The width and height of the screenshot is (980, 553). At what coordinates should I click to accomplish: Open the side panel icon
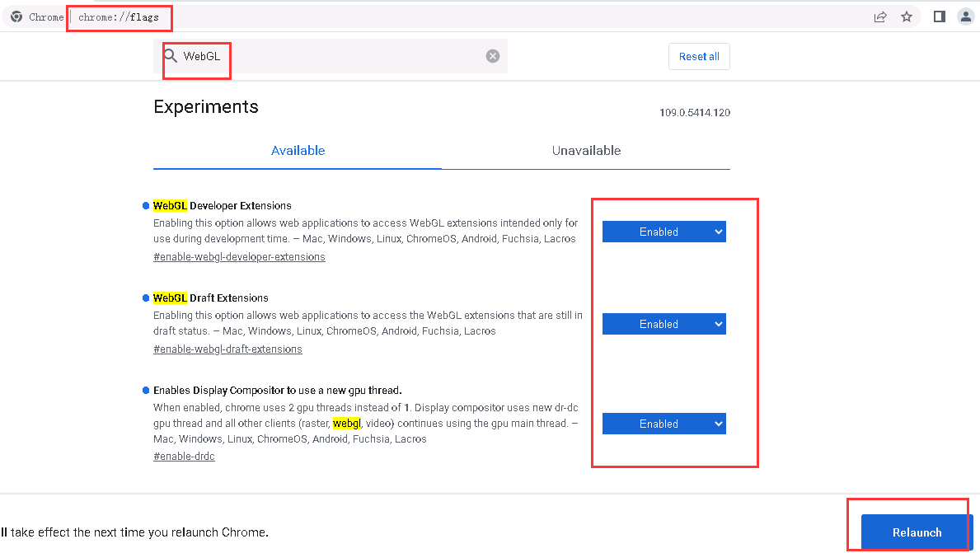[940, 16]
